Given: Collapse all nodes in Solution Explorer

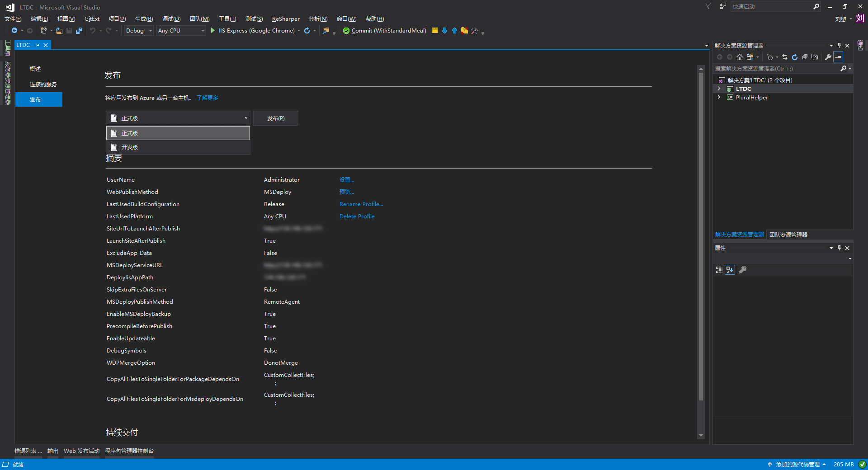Looking at the screenshot, I should click(x=805, y=57).
